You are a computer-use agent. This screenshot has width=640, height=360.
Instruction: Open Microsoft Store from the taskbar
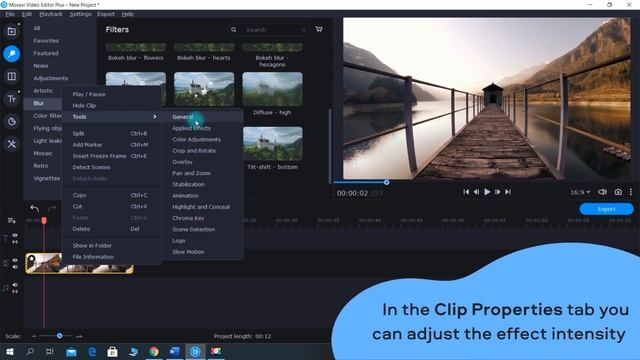113,351
